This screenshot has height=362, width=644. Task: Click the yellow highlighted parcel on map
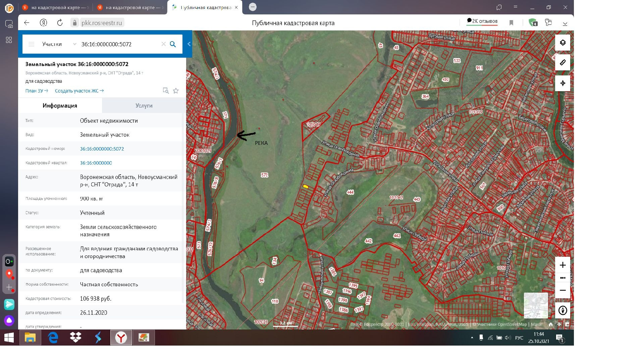click(306, 186)
